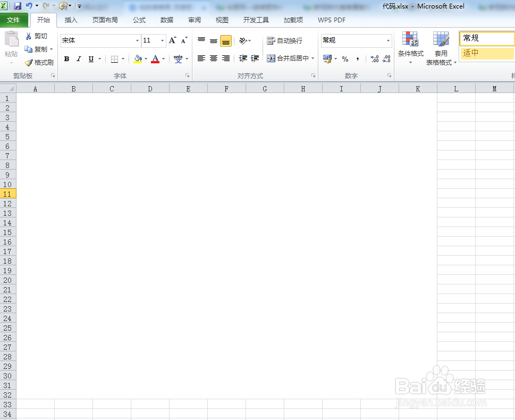Apply accounting number format icon
515x420 pixels.
(x=327, y=59)
